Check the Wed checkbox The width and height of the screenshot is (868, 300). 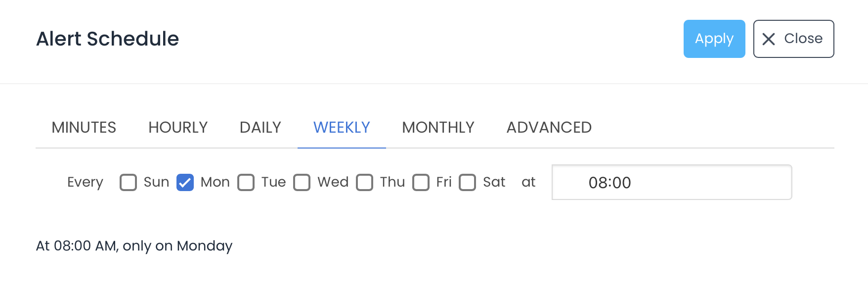tap(302, 182)
